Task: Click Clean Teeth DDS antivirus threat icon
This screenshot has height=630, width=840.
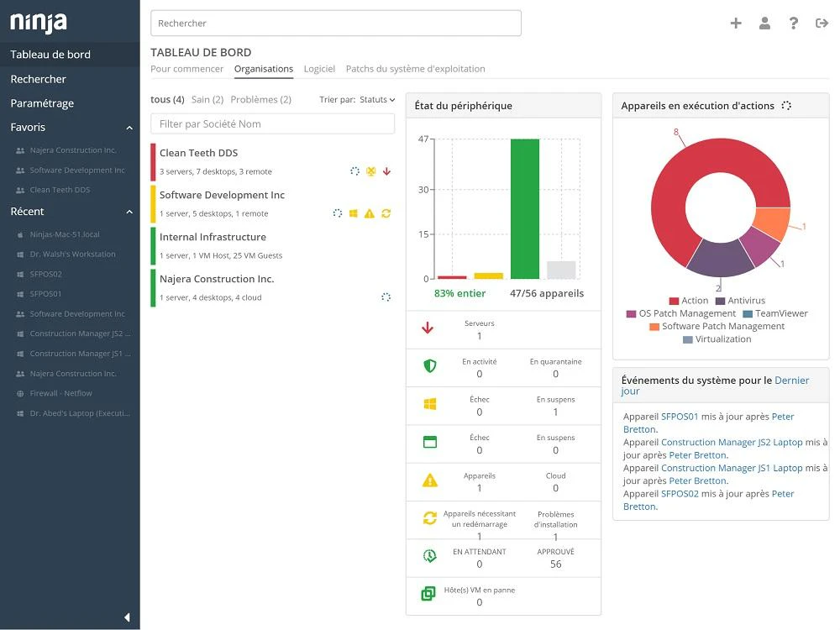Action: 370,171
